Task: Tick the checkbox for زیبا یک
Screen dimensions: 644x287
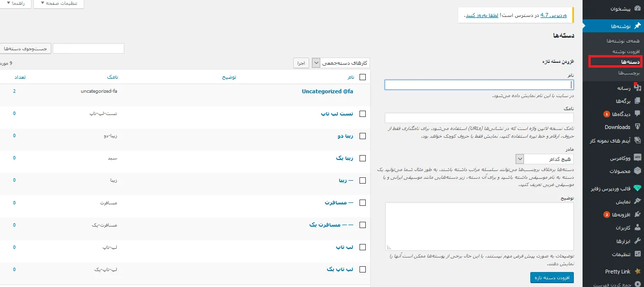Action: [362, 158]
